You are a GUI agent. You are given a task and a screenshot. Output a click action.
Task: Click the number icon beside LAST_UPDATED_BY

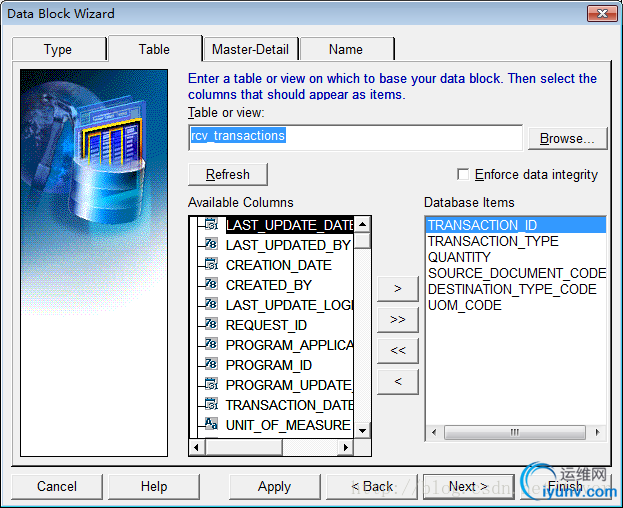[x=211, y=244]
